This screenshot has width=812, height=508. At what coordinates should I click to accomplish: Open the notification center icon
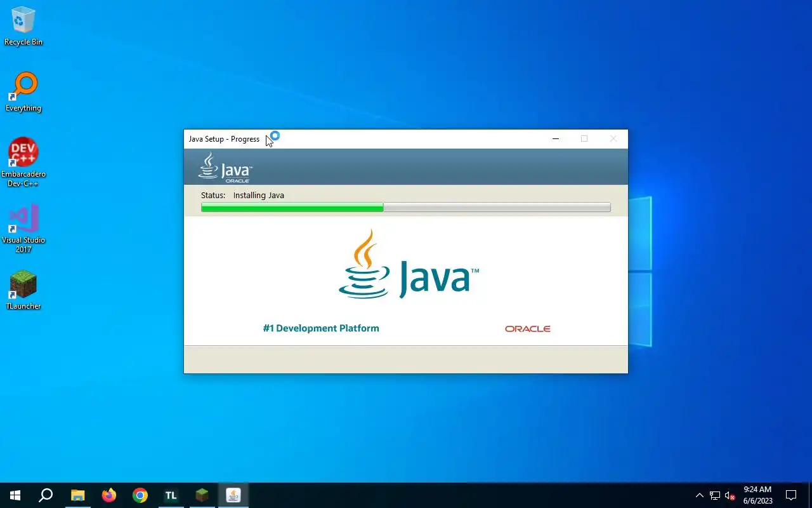(791, 495)
